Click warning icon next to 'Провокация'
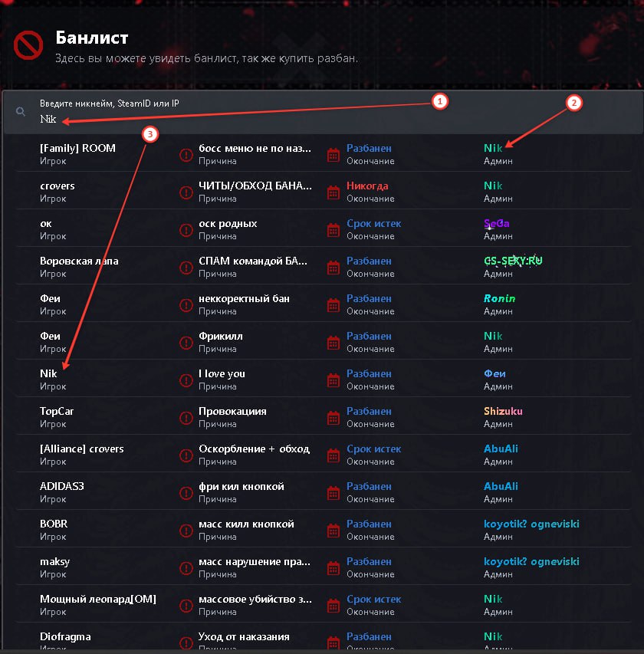Screen dimensions: 644x654 (x=186, y=418)
